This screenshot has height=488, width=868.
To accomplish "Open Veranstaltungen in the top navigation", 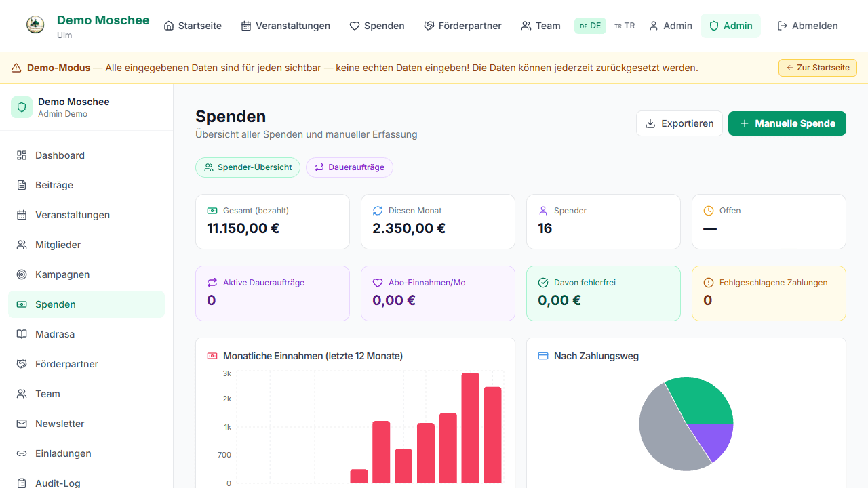I will click(285, 26).
